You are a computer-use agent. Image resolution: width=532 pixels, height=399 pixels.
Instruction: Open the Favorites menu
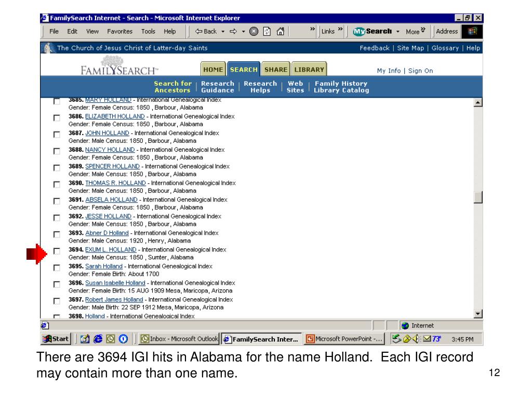[120, 32]
